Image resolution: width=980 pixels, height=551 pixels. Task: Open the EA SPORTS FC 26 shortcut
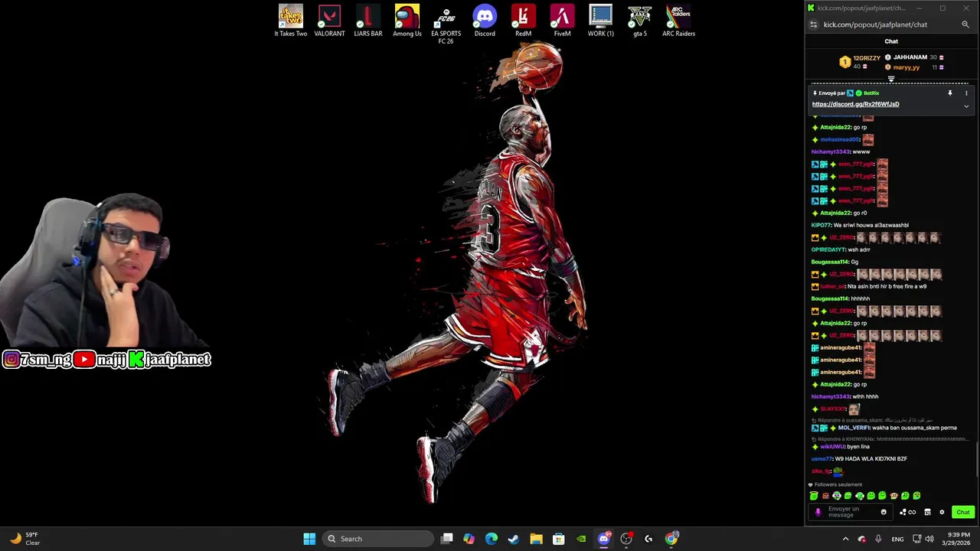(446, 24)
